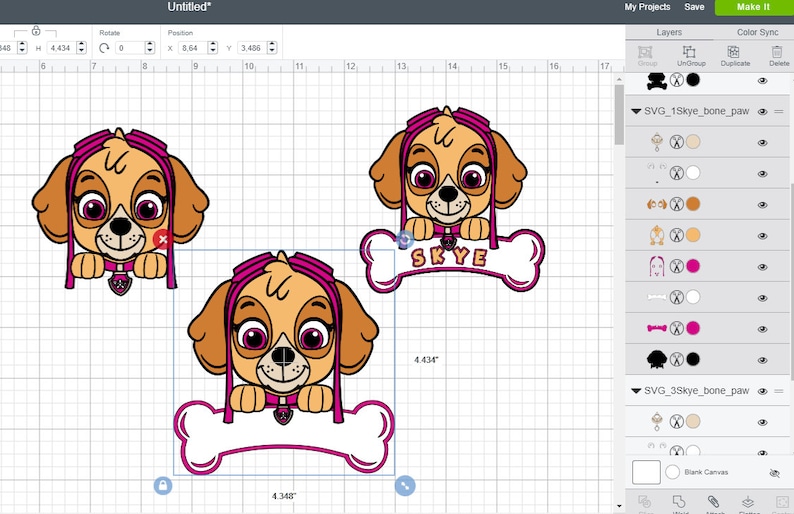Hide the pink hair layer
Image resolution: width=794 pixels, height=514 pixels.
click(x=762, y=267)
